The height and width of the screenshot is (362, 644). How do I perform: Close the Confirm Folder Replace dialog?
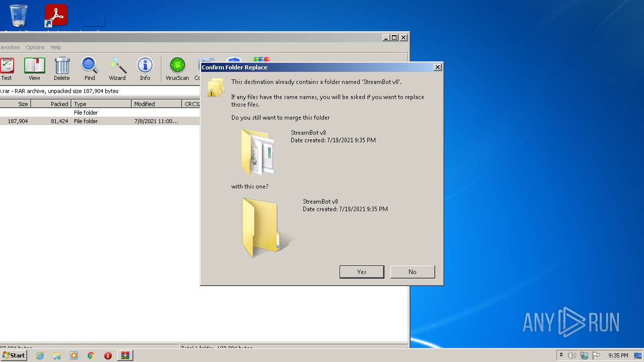tap(438, 67)
